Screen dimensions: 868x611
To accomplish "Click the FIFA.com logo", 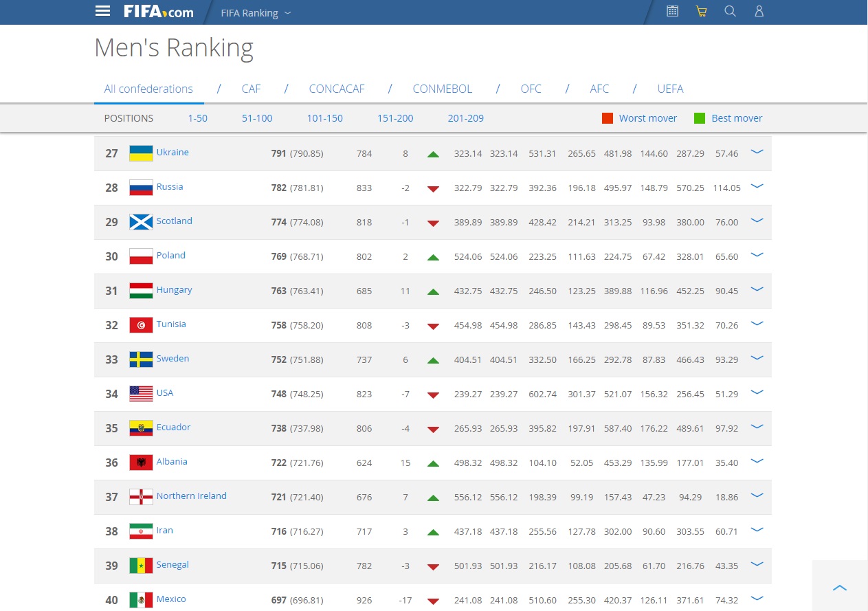I will click(158, 12).
